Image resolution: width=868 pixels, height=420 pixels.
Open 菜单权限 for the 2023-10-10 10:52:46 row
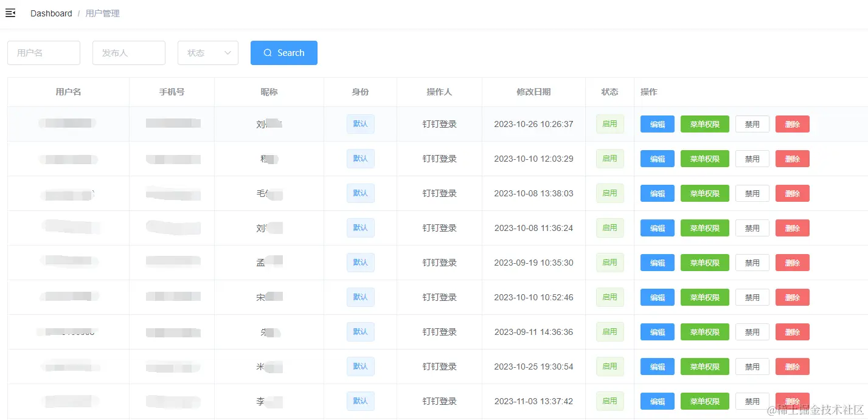(x=705, y=297)
